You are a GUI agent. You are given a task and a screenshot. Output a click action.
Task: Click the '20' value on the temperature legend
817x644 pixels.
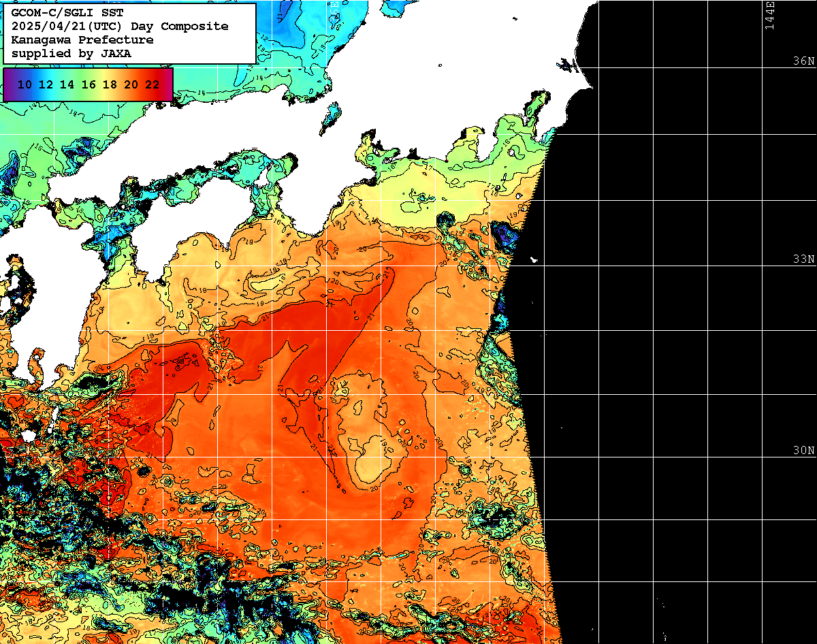pos(131,84)
